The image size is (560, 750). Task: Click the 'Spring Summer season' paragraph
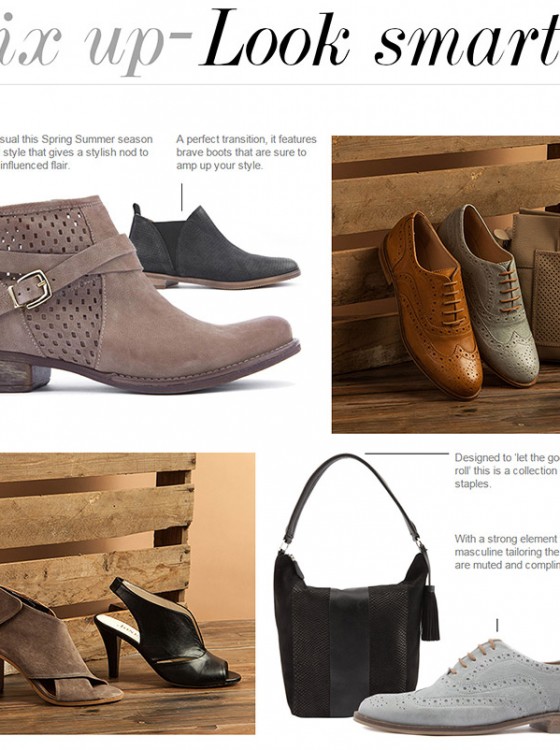pyautogui.click(x=76, y=152)
